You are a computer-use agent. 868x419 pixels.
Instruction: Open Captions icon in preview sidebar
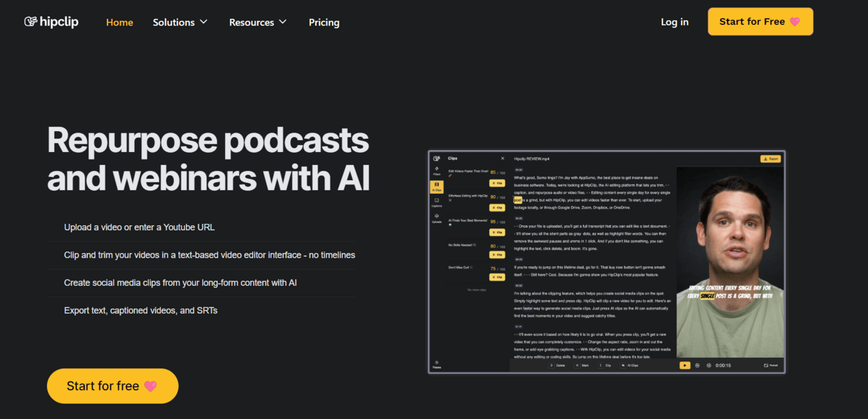[437, 202]
